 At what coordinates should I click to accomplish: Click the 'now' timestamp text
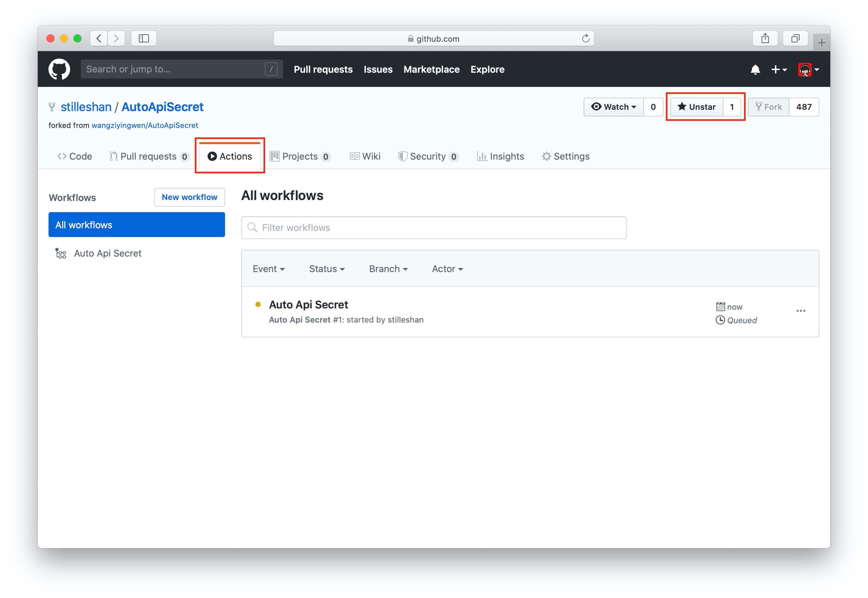click(735, 307)
